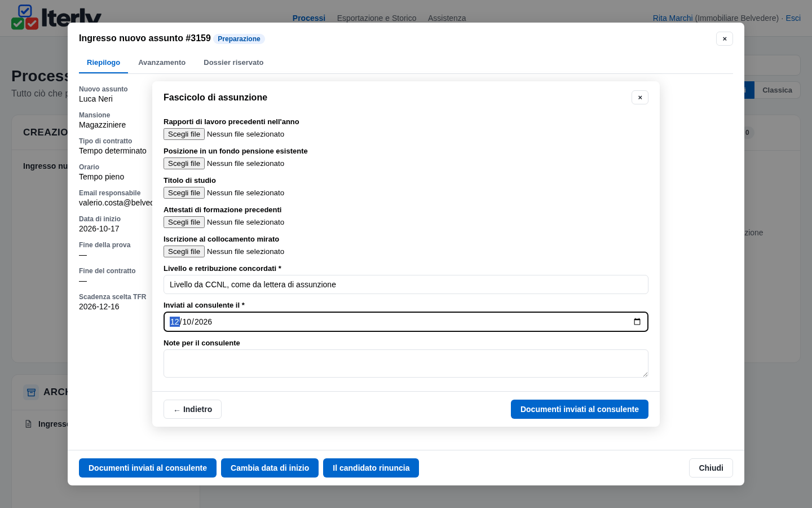
Task: Click the Tempo determinato contract value
Action: (113, 151)
